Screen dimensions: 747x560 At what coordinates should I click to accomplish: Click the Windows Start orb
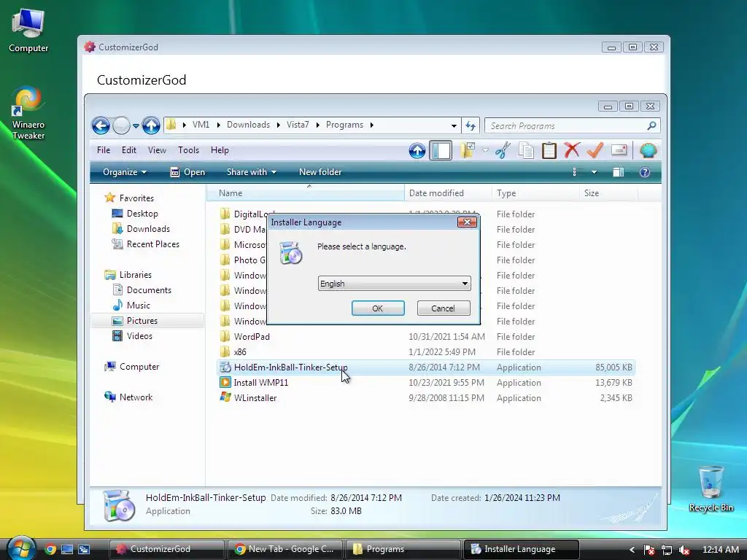[x=20, y=548]
